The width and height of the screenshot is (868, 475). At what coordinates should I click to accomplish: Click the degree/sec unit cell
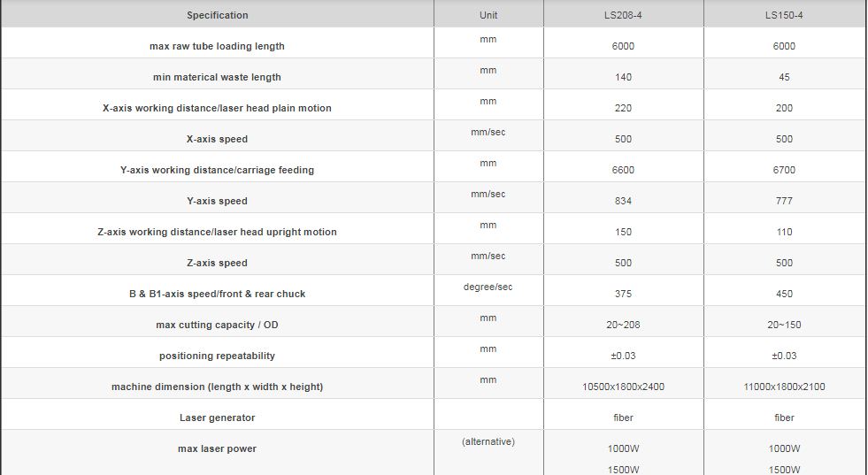[488, 287]
